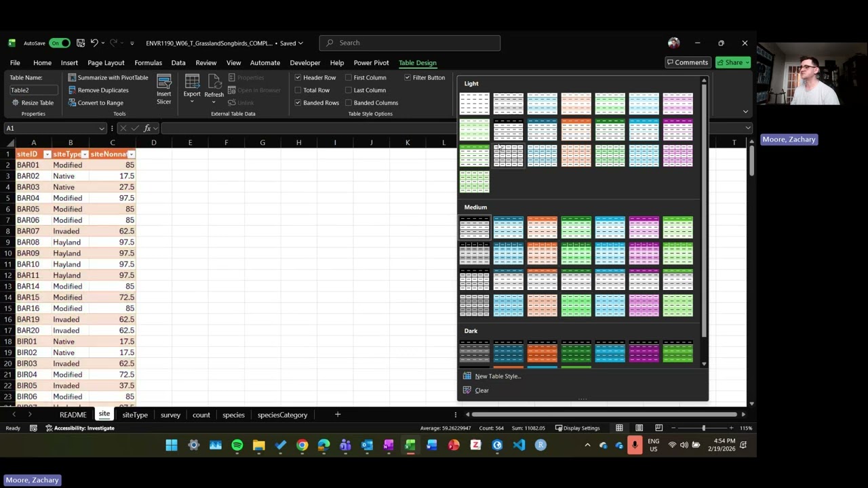Open the Customize Quick Access Toolbar dropdown

[x=132, y=43]
